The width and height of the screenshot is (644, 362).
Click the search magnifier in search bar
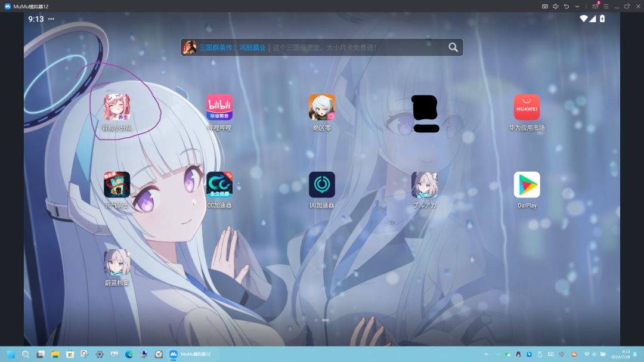coord(453,47)
